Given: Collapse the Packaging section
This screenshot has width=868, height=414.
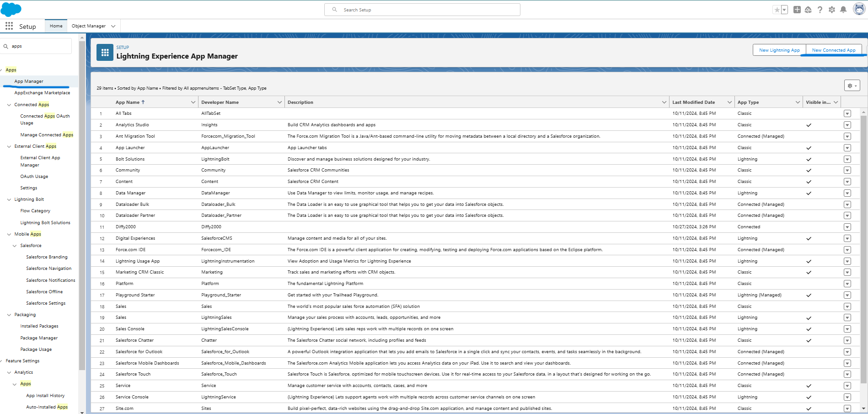Looking at the screenshot, I should (9, 315).
